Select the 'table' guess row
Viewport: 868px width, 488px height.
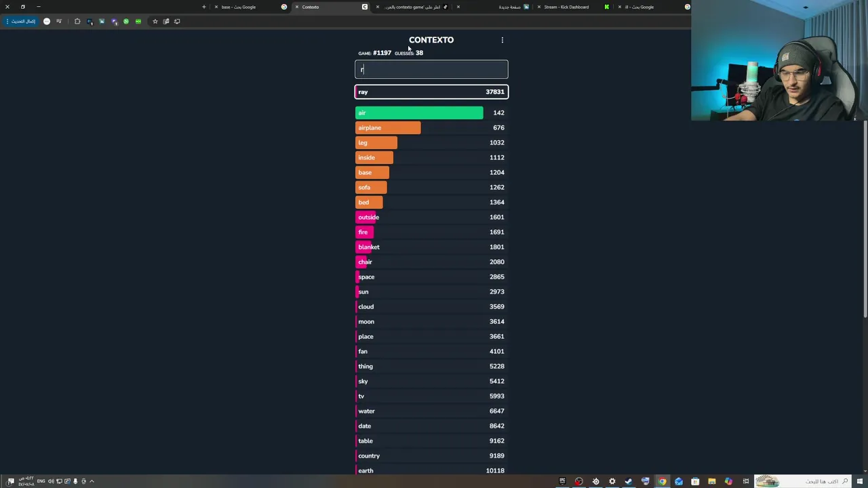click(x=431, y=441)
